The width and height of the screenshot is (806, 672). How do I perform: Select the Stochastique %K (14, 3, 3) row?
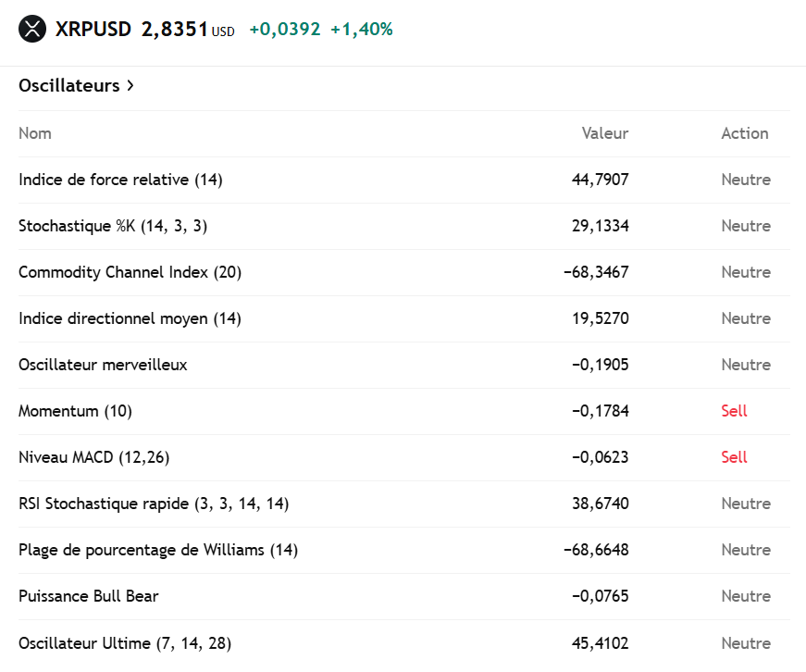pyautogui.click(x=113, y=226)
